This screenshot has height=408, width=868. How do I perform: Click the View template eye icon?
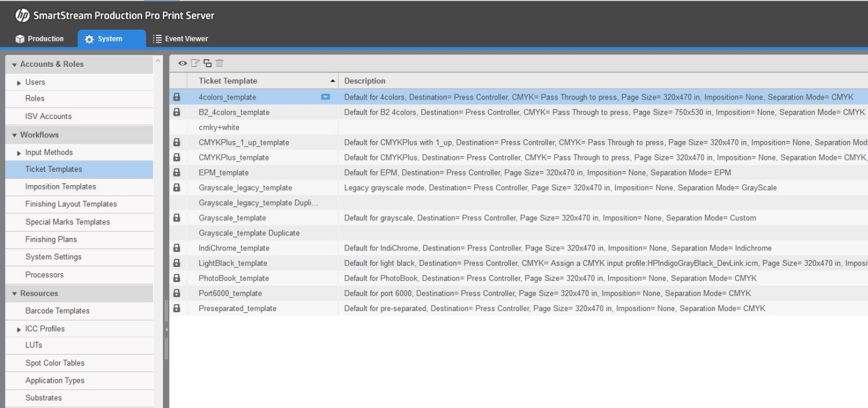(x=182, y=63)
